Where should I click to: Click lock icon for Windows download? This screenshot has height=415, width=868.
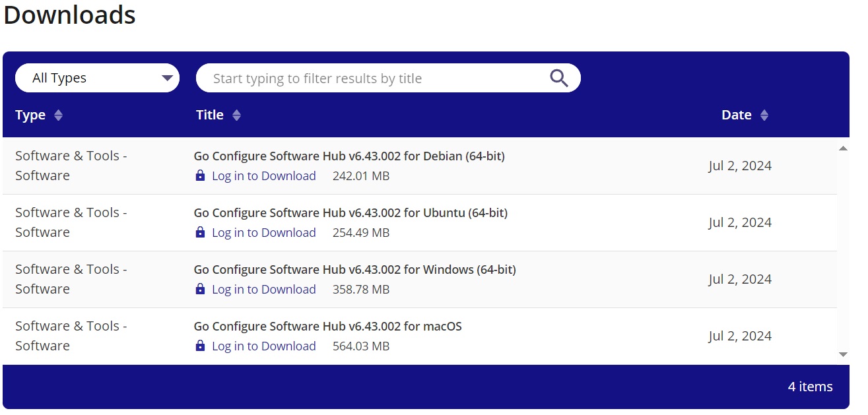(200, 290)
